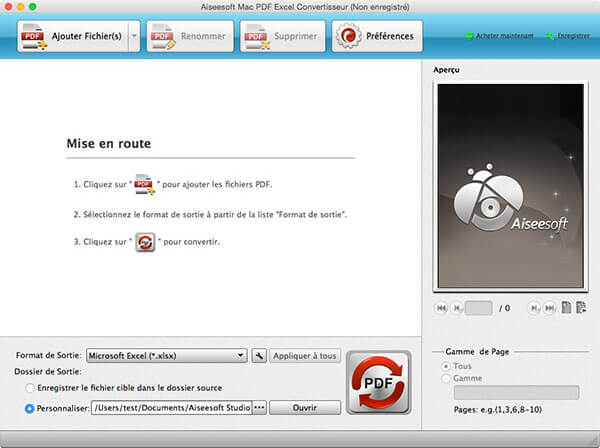
Task: Go to the first preview page
Action: (x=441, y=308)
